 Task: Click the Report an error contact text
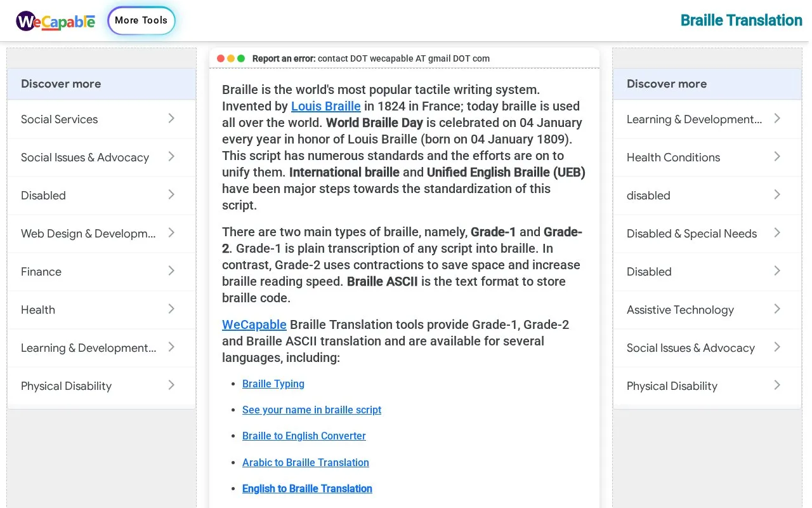coord(371,58)
